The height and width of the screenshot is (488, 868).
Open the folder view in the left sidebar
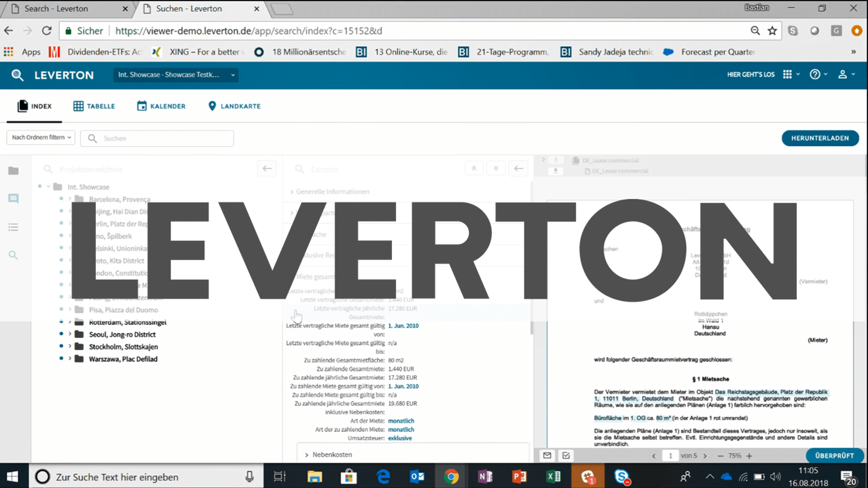coord(13,171)
